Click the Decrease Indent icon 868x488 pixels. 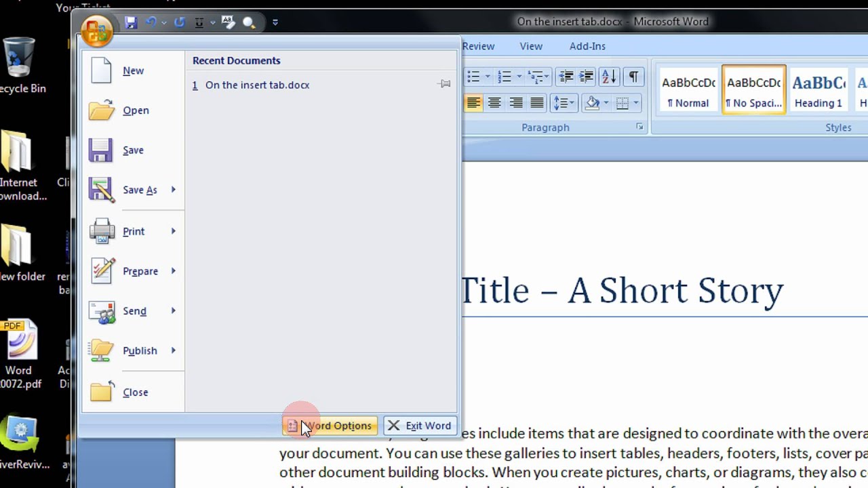566,77
